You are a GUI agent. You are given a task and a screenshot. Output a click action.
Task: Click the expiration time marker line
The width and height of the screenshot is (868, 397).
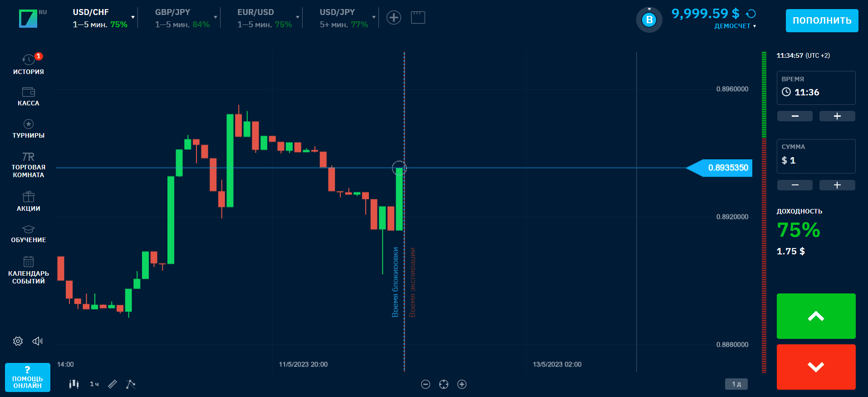pyautogui.click(x=404, y=212)
